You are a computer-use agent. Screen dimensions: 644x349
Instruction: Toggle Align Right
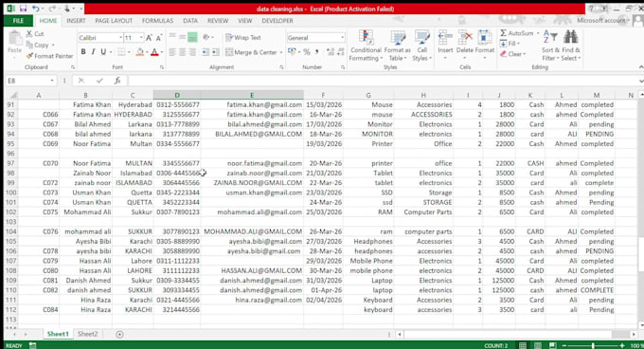(192, 52)
